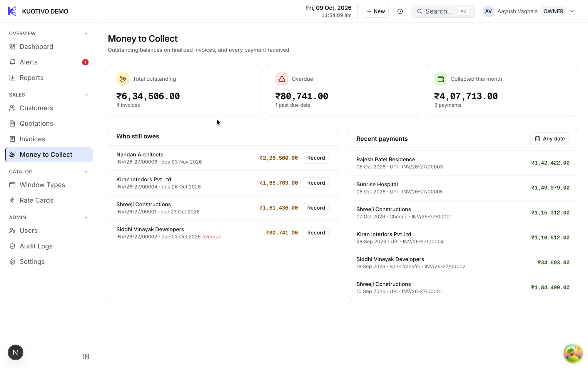Open the history clock icon
The image size is (588, 368).
(400, 11)
